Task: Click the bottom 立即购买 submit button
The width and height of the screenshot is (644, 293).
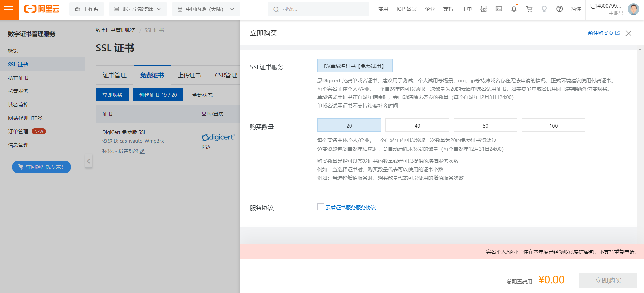Action: (x=608, y=280)
